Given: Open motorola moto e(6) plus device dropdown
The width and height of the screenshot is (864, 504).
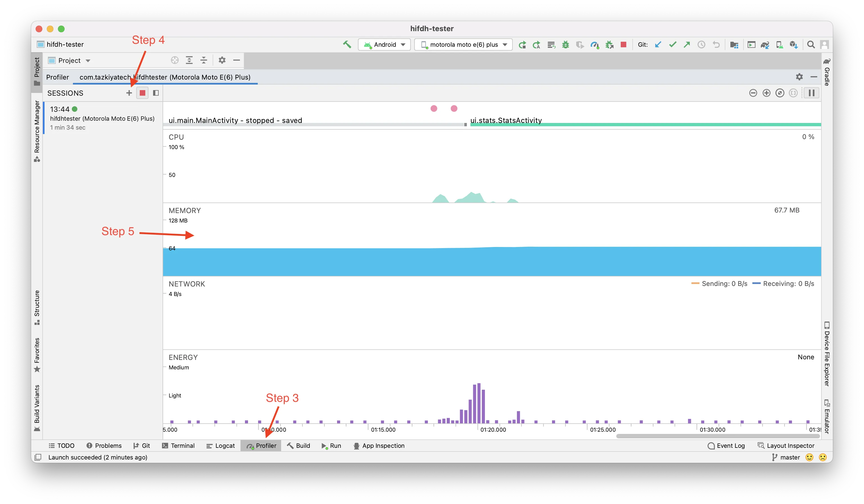Looking at the screenshot, I should (463, 45).
